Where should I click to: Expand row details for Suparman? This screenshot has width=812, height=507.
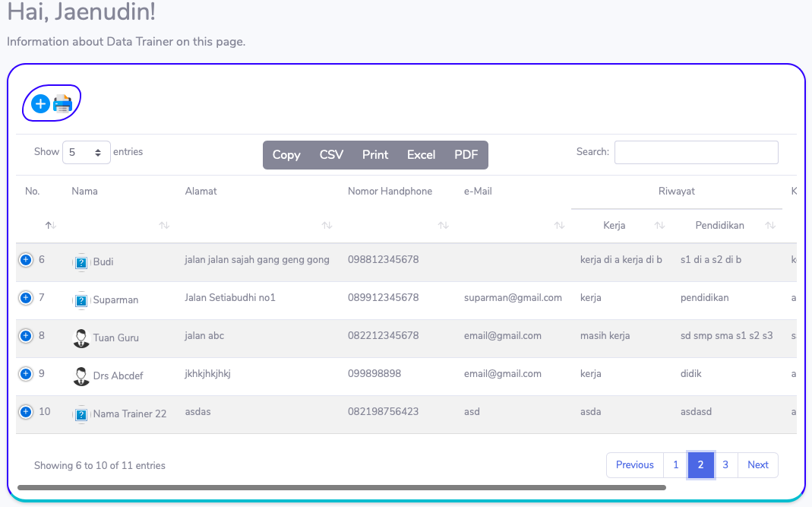tap(25, 298)
